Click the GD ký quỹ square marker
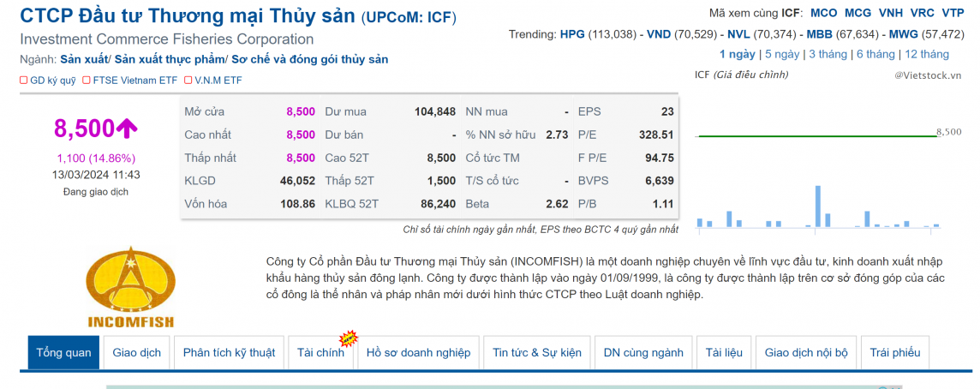This screenshot has height=389, width=980. pos(24,81)
